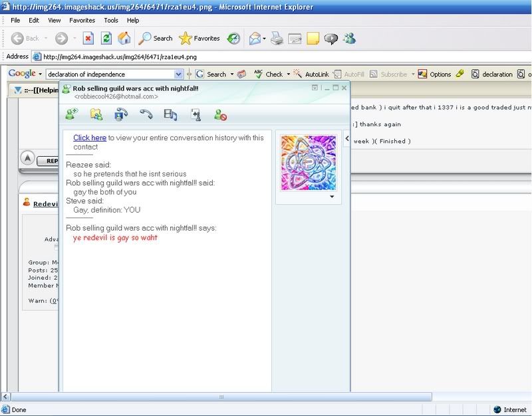Image resolution: width=532 pixels, height=416 pixels.
Task: Block this contact using the block icon
Action: coord(221,114)
